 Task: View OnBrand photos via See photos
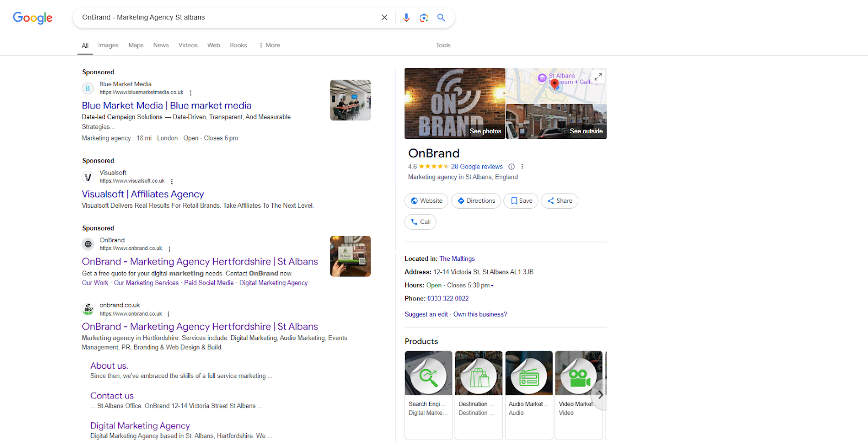(455, 104)
